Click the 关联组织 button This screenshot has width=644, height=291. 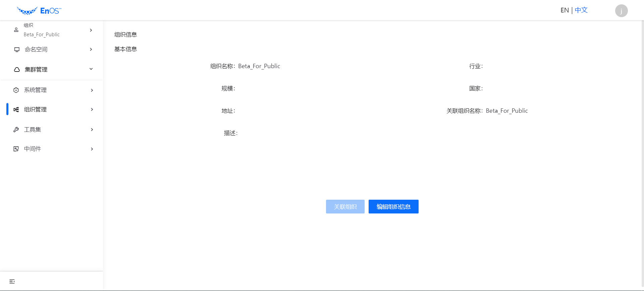pos(345,207)
